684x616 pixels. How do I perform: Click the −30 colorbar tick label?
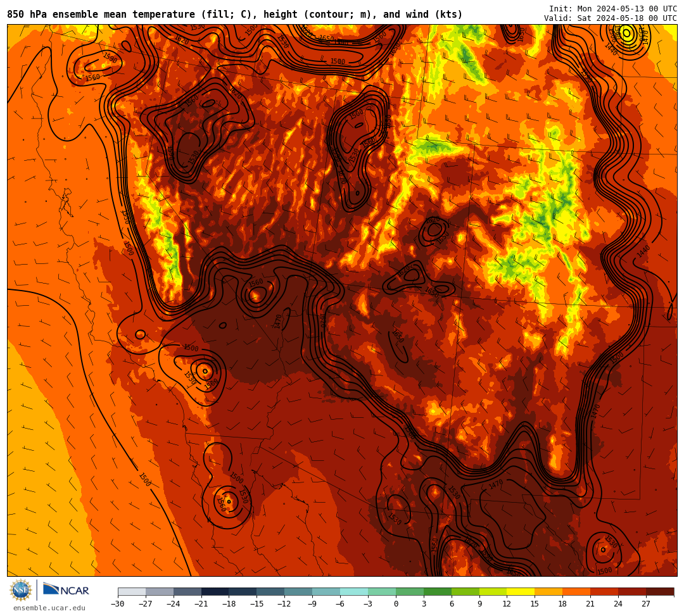pyautogui.click(x=118, y=604)
